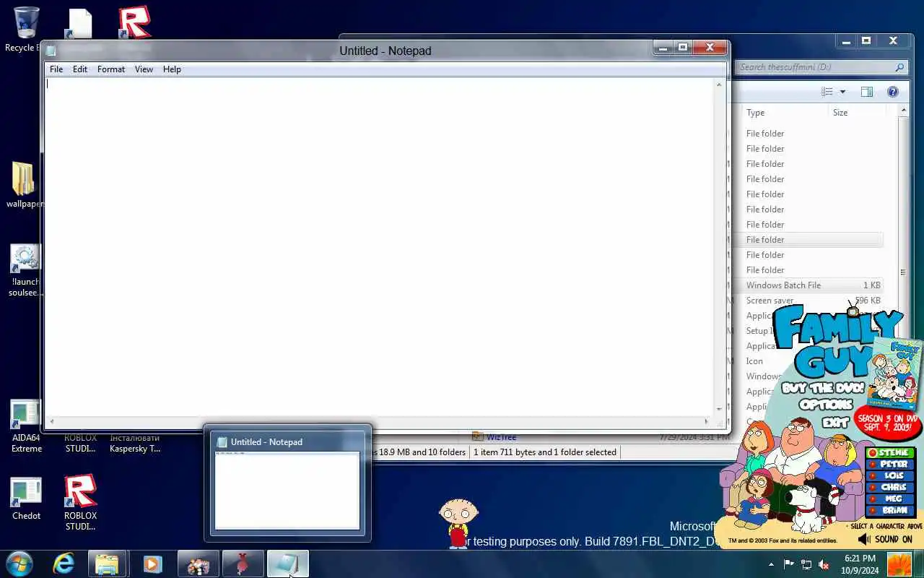Click the '1 item 711 bytes' status text
The width and height of the screenshot is (924, 578).
tap(545, 452)
